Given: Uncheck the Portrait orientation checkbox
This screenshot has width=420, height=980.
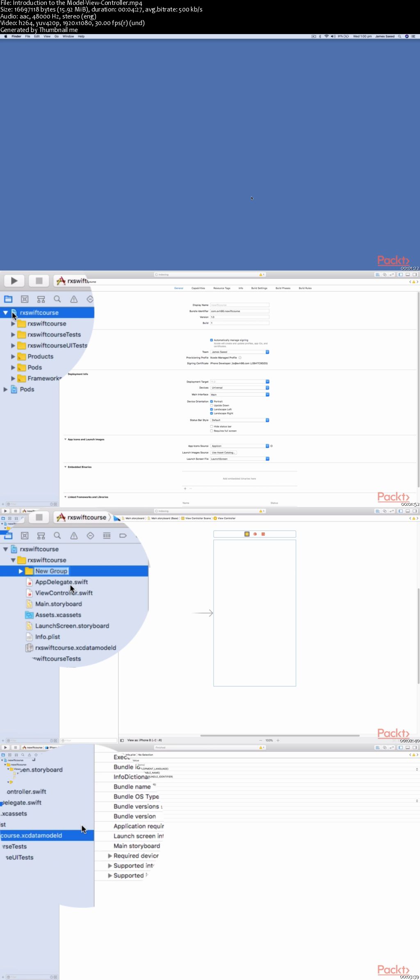Looking at the screenshot, I should 212,402.
